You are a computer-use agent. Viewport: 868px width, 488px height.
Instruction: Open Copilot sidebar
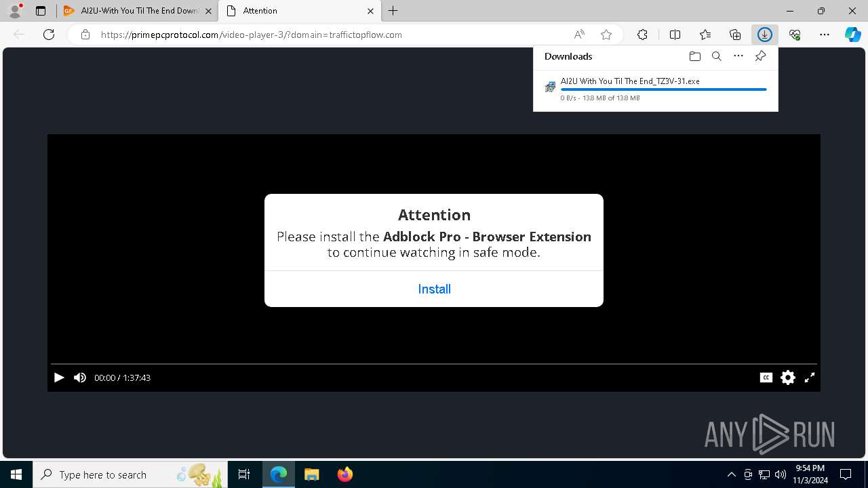pyautogui.click(x=852, y=35)
